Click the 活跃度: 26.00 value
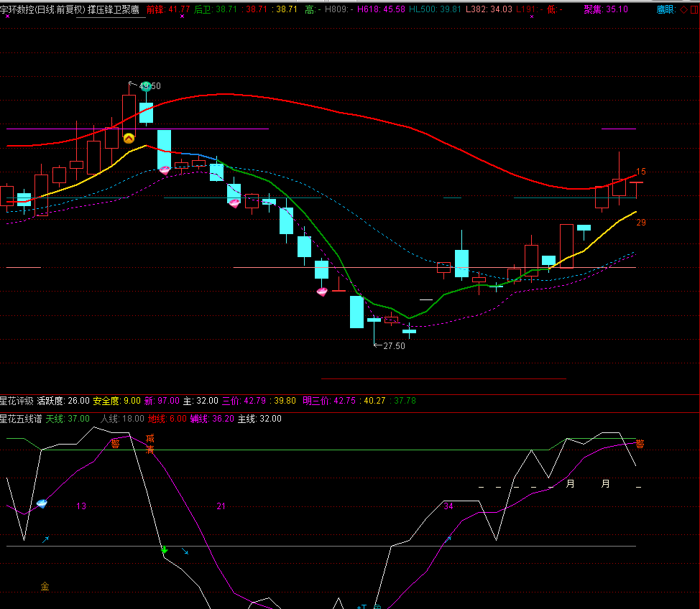The height and width of the screenshot is (609, 700). point(63,401)
